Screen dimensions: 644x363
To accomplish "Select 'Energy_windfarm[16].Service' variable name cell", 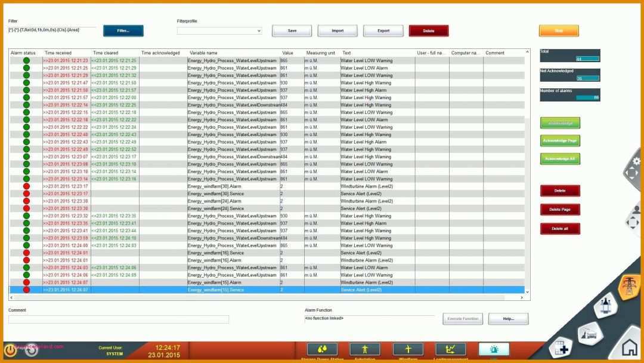I will coord(216,253).
